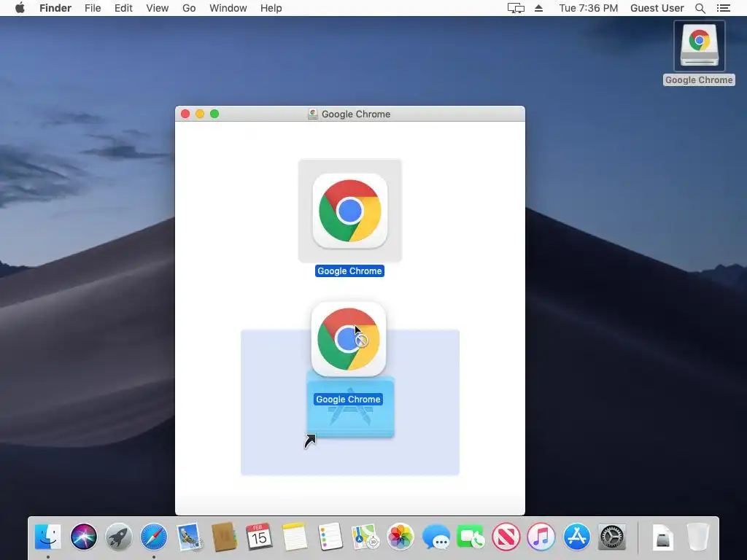Open App Store icon in Dock

(x=576, y=537)
